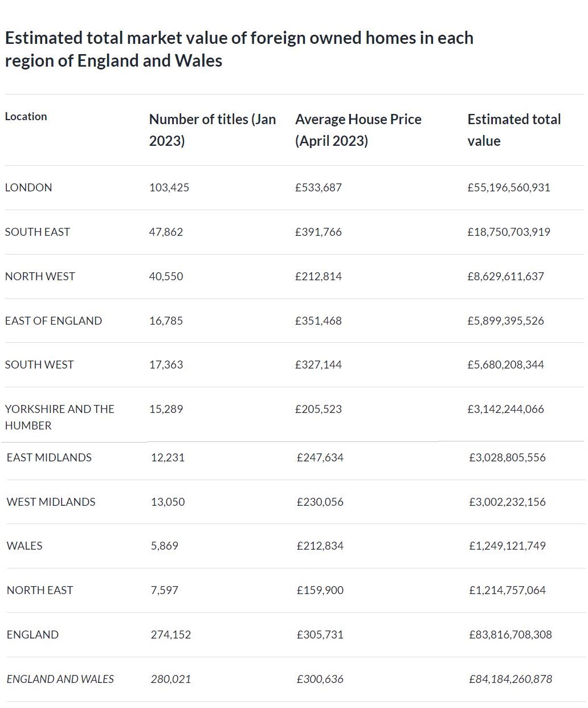
Task: Click East Midlands titles count 12,231
Action: click(x=168, y=457)
